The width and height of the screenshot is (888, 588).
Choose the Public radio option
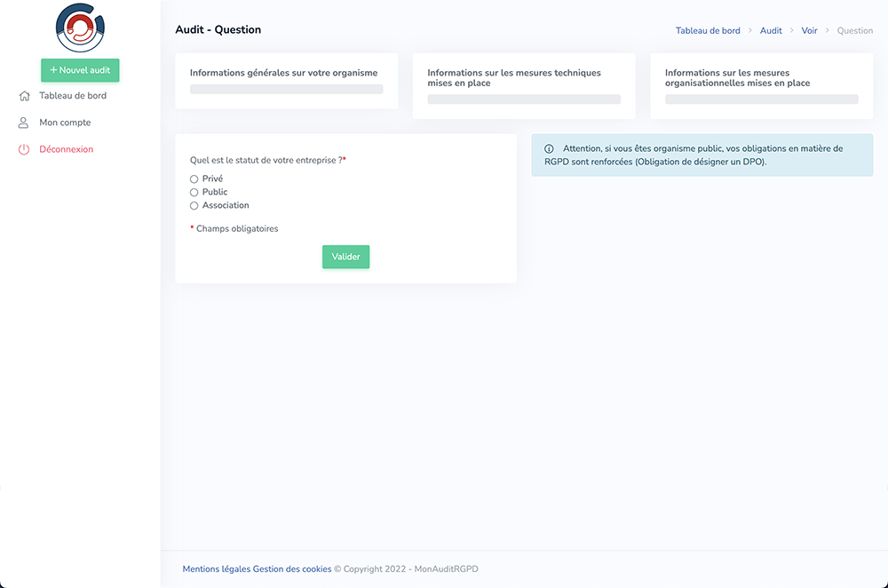tap(194, 193)
